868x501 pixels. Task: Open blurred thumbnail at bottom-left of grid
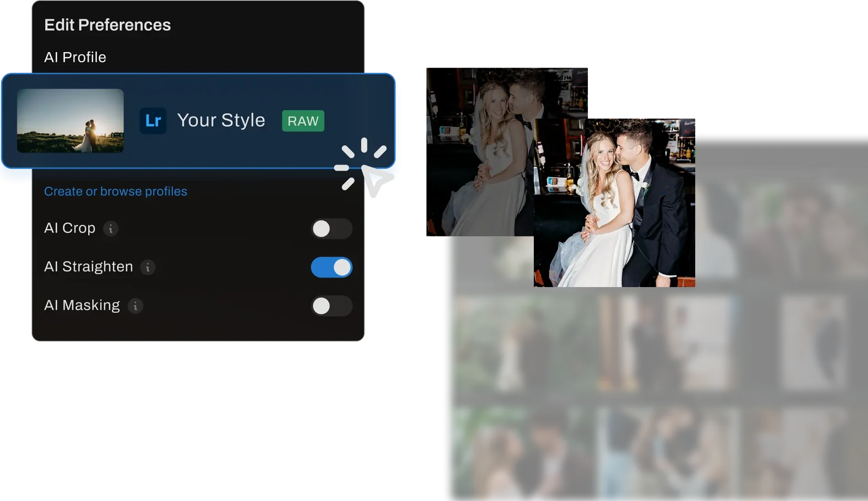pos(519,453)
